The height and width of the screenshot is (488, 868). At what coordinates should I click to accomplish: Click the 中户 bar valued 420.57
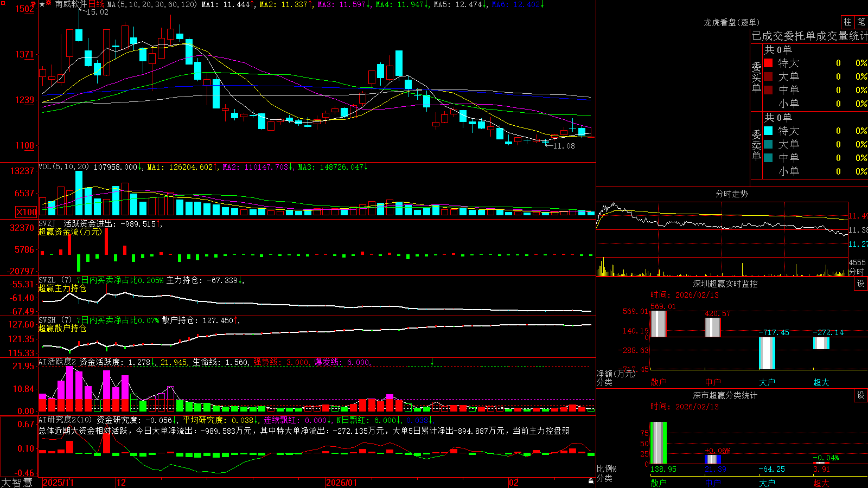[713, 328]
